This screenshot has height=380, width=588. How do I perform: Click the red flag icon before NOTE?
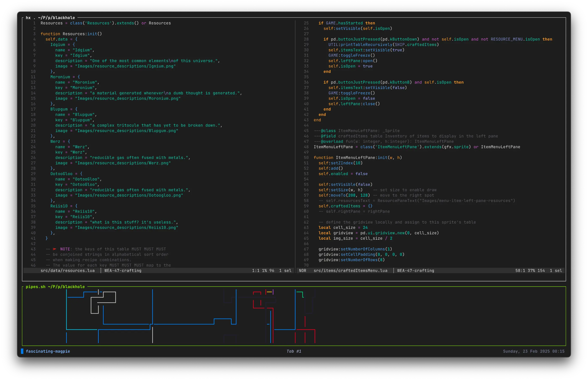coord(55,249)
